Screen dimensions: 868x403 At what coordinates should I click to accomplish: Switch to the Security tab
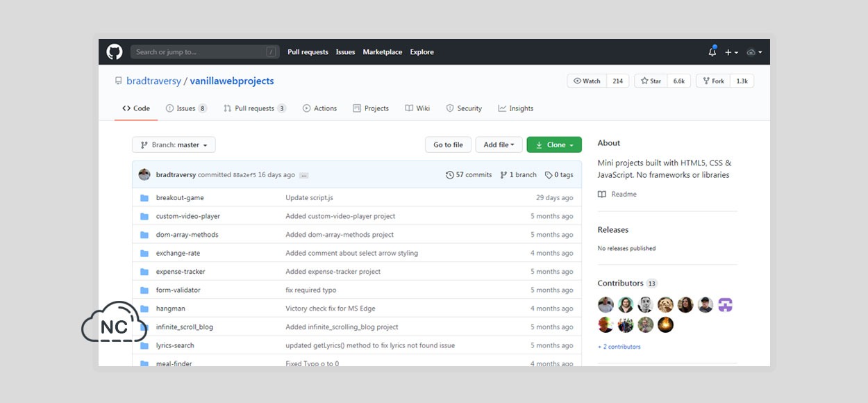point(464,108)
